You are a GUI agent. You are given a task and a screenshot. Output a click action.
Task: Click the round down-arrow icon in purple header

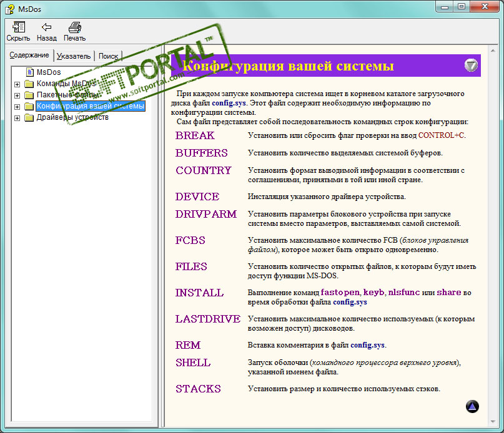[x=471, y=66]
